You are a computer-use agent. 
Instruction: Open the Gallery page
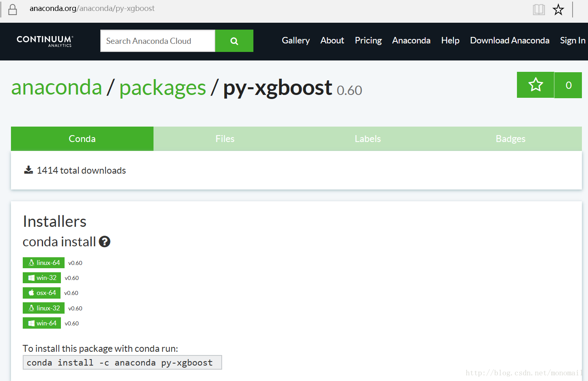tap(296, 41)
